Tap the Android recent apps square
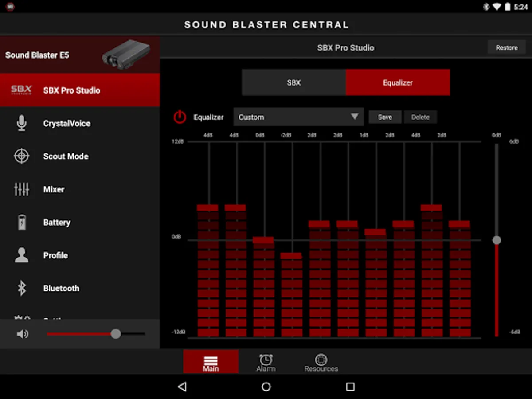 (350, 387)
